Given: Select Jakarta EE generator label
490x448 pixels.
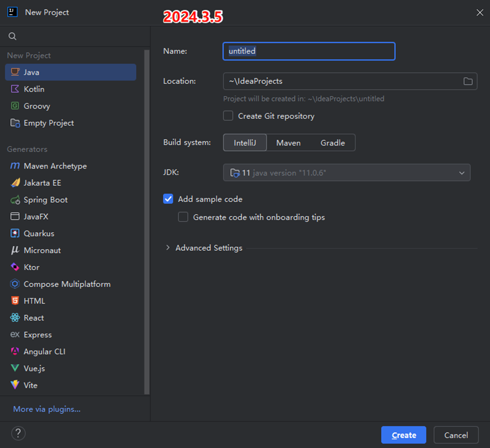Looking at the screenshot, I should (x=42, y=183).
